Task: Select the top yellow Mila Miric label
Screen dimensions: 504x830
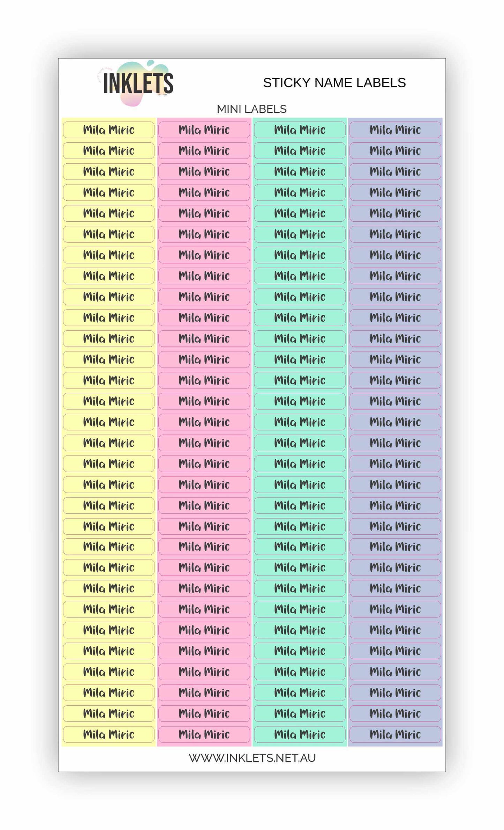Action: pos(108,130)
